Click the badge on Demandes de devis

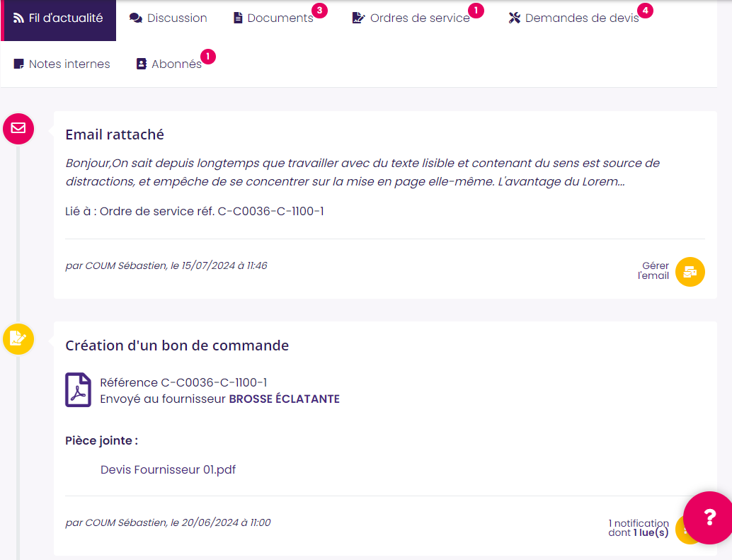click(645, 11)
